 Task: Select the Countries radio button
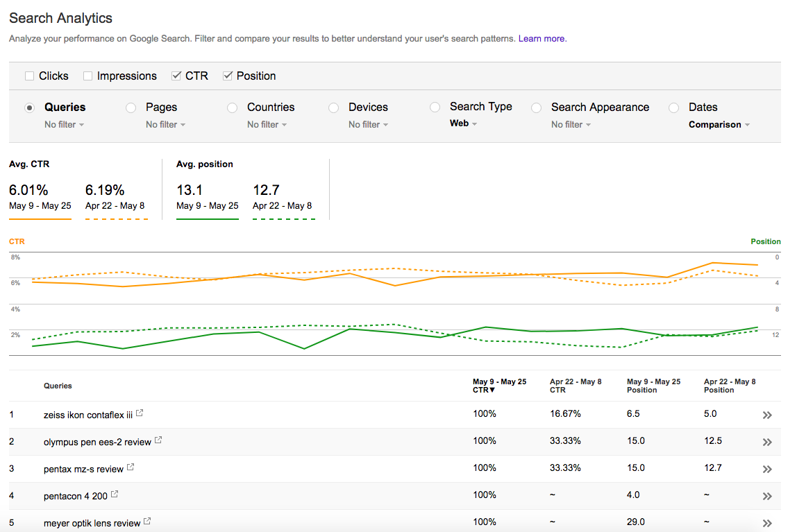point(233,108)
